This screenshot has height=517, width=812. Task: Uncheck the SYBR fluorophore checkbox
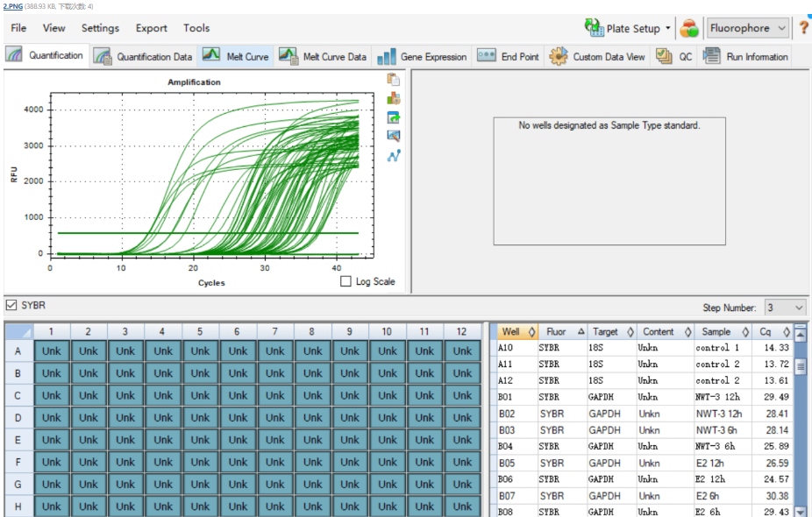[x=11, y=305]
